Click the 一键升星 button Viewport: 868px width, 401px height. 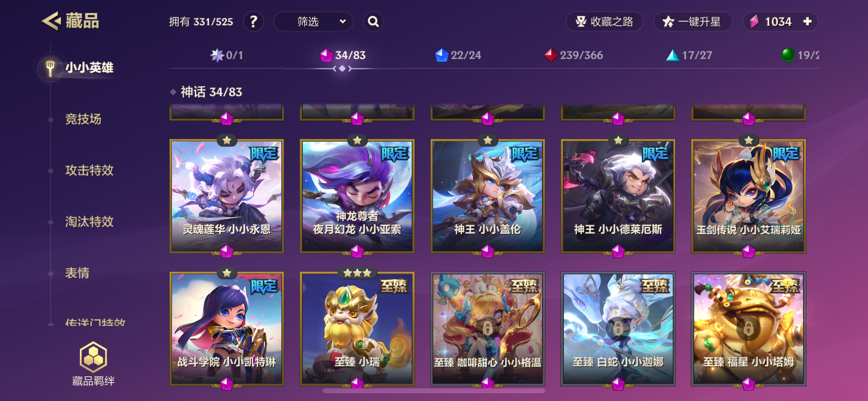pyautogui.click(x=693, y=21)
